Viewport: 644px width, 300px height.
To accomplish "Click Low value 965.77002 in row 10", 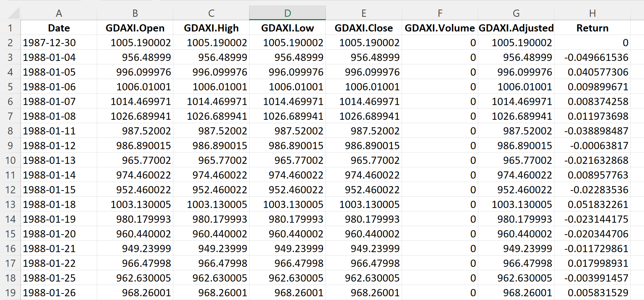I will [287, 160].
